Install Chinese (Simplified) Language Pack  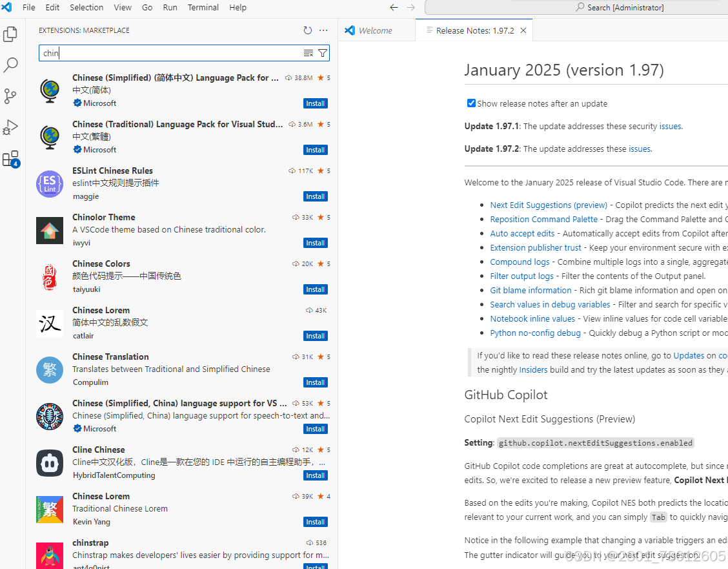315,103
